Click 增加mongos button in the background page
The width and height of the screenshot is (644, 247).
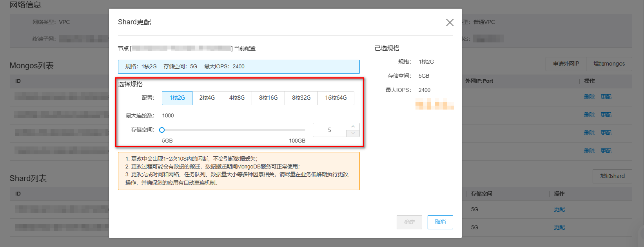point(609,64)
